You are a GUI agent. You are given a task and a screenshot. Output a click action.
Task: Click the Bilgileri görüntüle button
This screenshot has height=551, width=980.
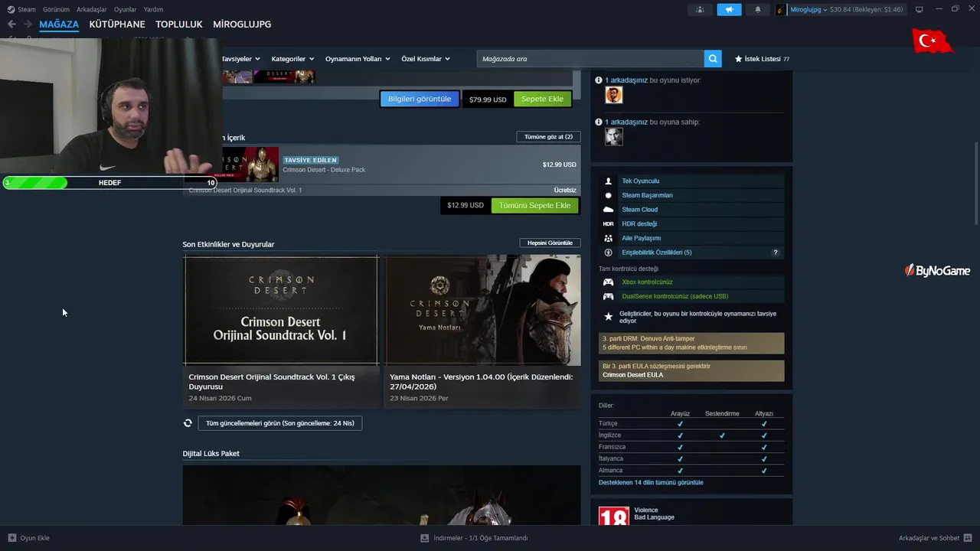(x=420, y=99)
